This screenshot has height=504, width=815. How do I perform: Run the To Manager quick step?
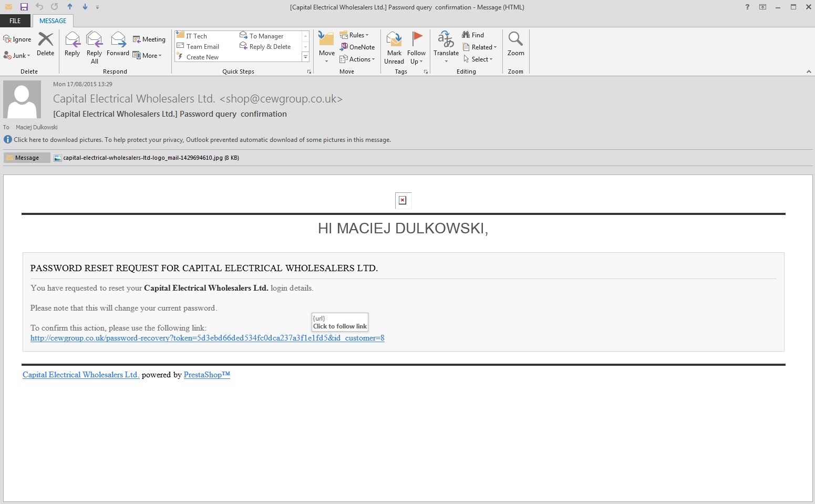pyautogui.click(x=262, y=36)
